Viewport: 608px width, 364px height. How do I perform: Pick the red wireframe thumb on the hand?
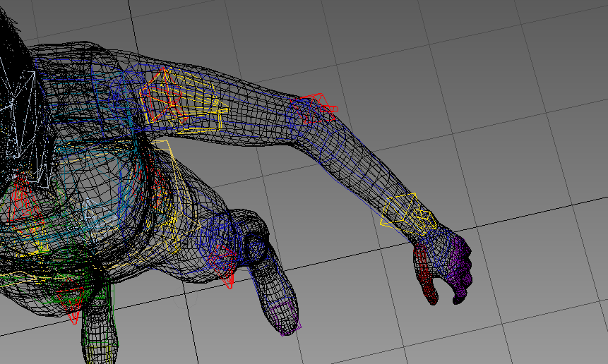tap(425, 275)
